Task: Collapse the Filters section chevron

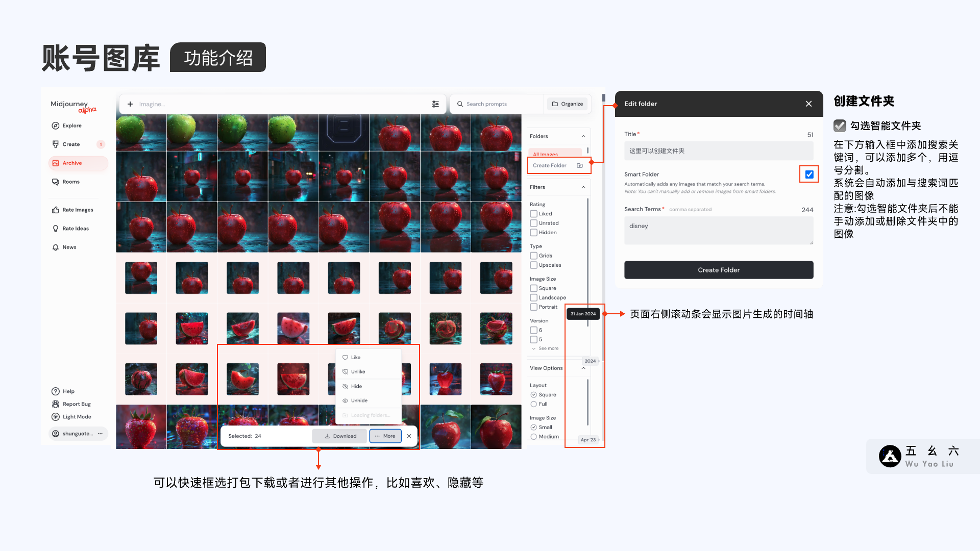Action: coord(583,187)
